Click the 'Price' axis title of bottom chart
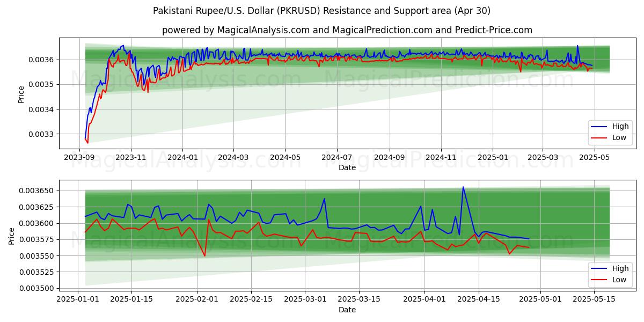Screen dimensions: 644x322 click(12, 236)
